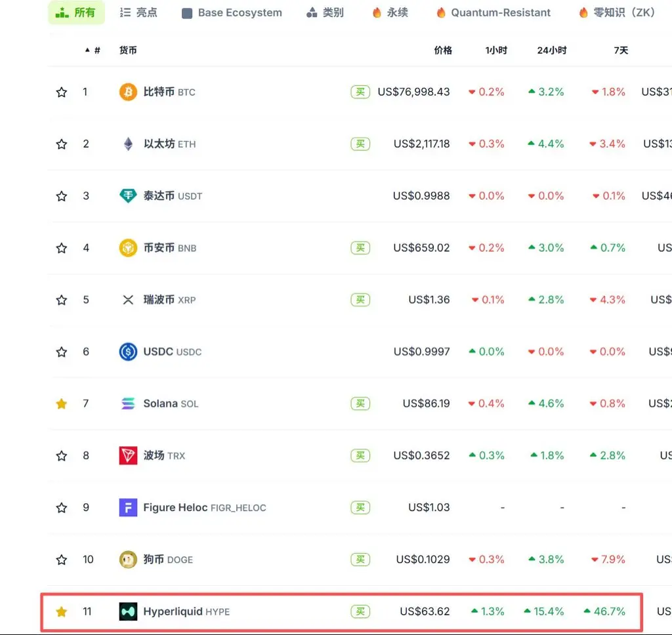Click the Hyperliquid logo icon
Screen dimensions: 672x635
pos(128,611)
